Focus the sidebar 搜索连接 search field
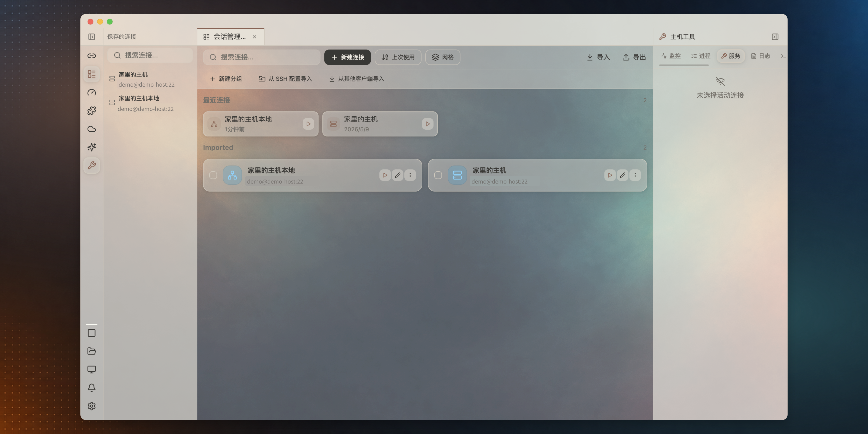 (150, 55)
